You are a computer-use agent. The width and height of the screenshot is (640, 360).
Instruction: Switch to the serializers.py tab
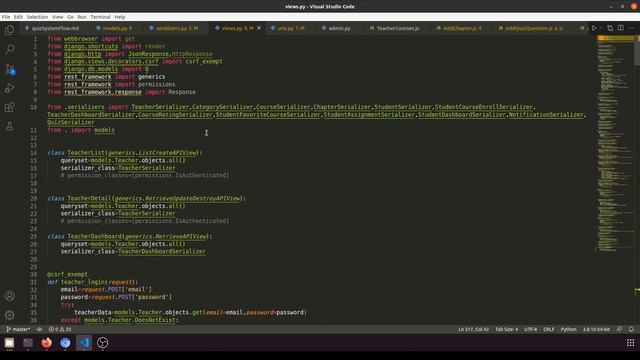(x=176, y=28)
